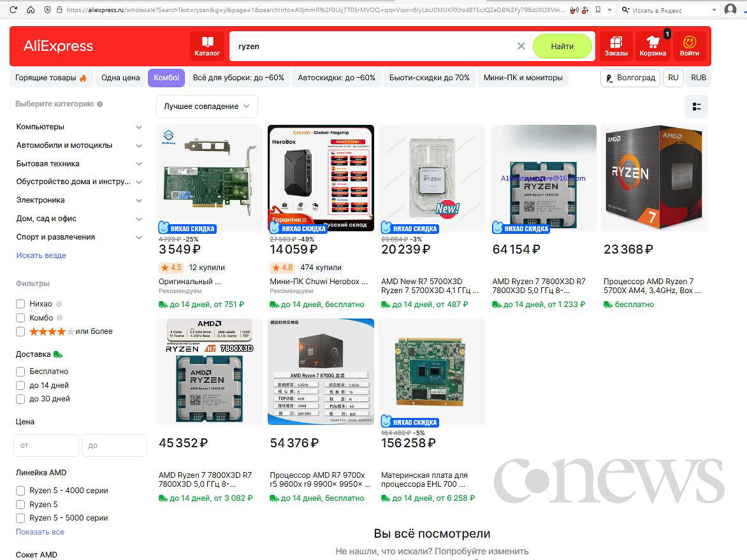
Task: Go to browser home page icon
Action: click(31, 10)
